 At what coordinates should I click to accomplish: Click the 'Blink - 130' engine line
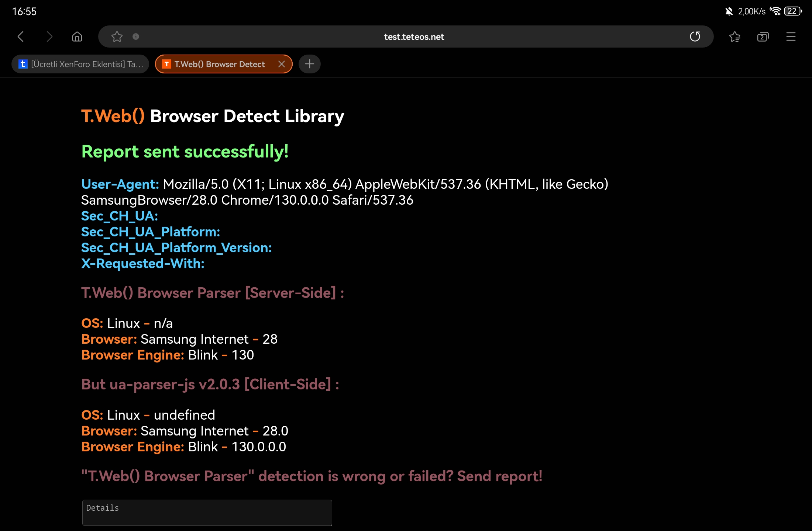[x=168, y=355]
